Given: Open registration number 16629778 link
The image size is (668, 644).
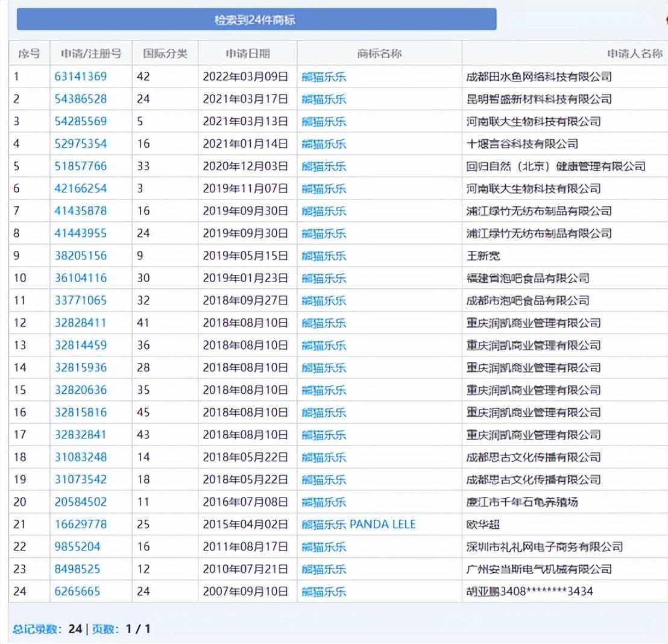Looking at the screenshot, I should tap(81, 524).
